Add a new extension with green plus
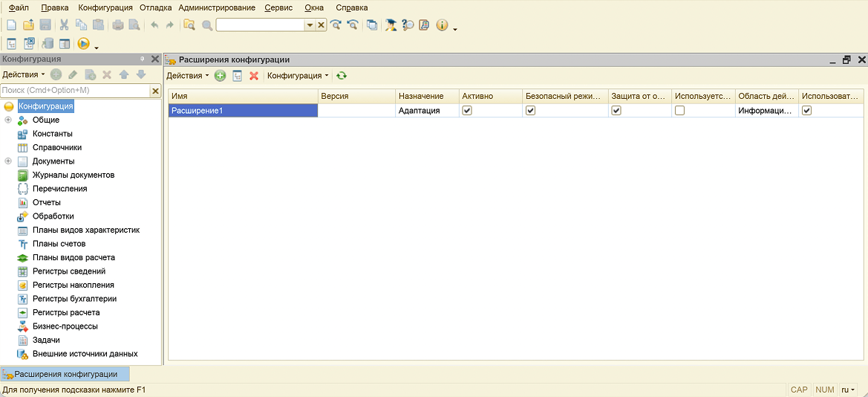This screenshot has width=868, height=397. (221, 76)
